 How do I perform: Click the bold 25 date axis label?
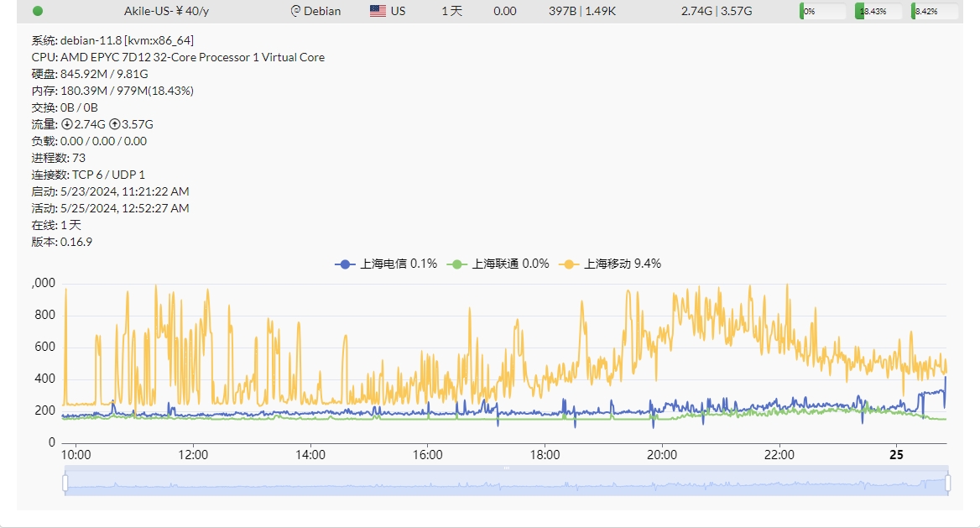[x=896, y=456]
